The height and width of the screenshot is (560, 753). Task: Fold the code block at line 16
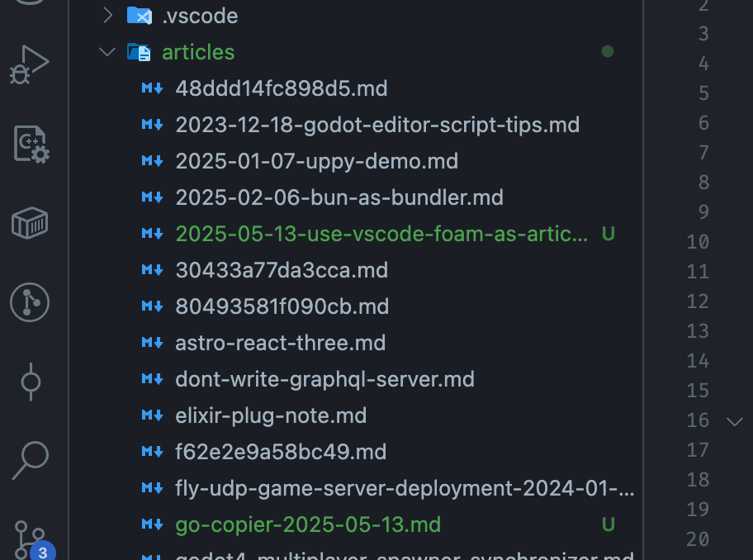[x=735, y=422]
